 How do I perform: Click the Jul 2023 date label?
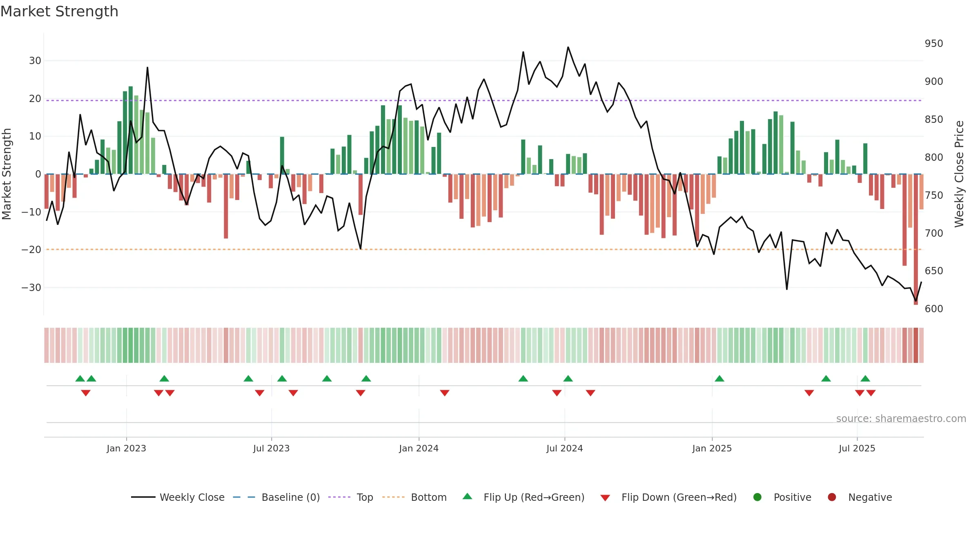271,448
